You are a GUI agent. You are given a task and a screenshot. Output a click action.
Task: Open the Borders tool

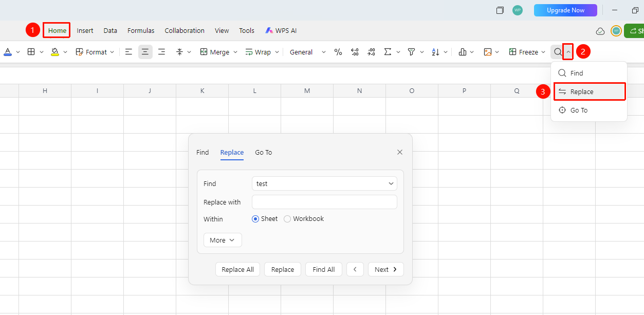(31, 52)
